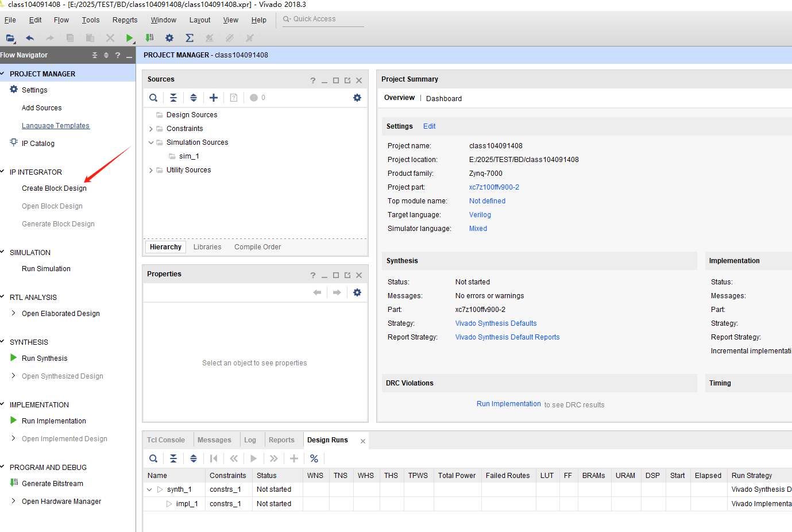Click the Add Sources plus icon
The width and height of the screenshot is (792, 532).
(214, 98)
